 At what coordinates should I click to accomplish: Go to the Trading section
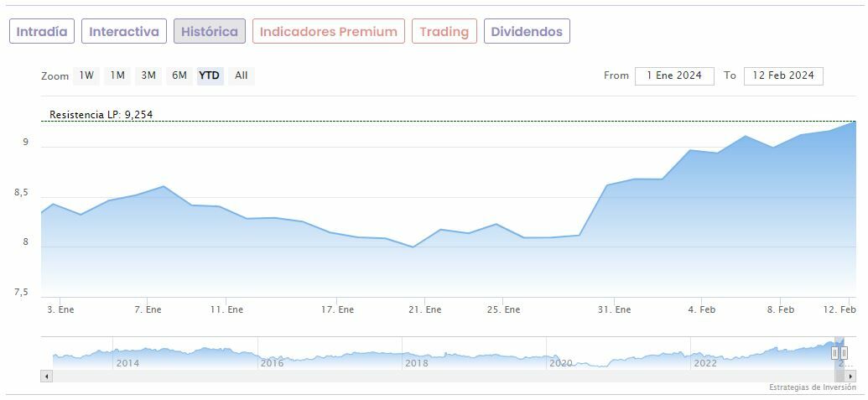(x=444, y=32)
